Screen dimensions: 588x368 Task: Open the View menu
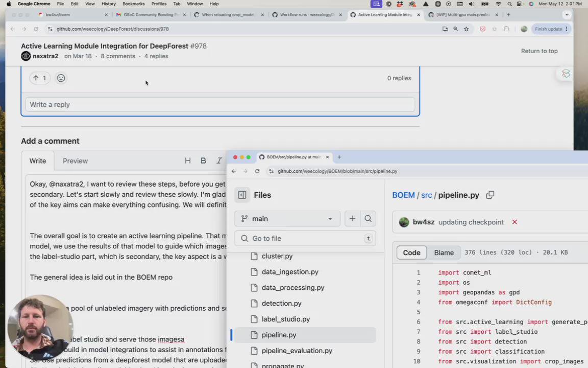(90, 4)
